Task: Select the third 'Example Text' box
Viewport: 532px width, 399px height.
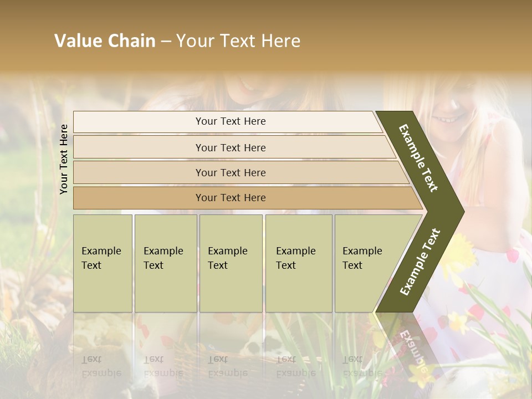Action: pyautogui.click(x=230, y=263)
